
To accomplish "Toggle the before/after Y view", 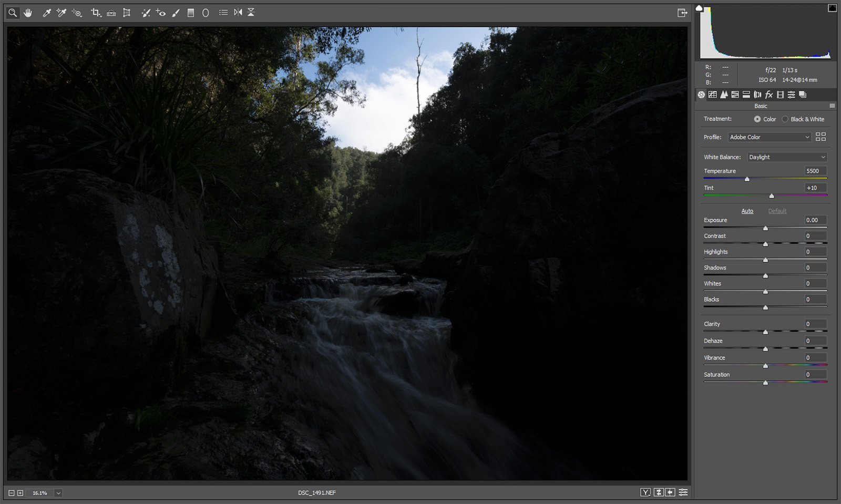I will click(x=645, y=492).
